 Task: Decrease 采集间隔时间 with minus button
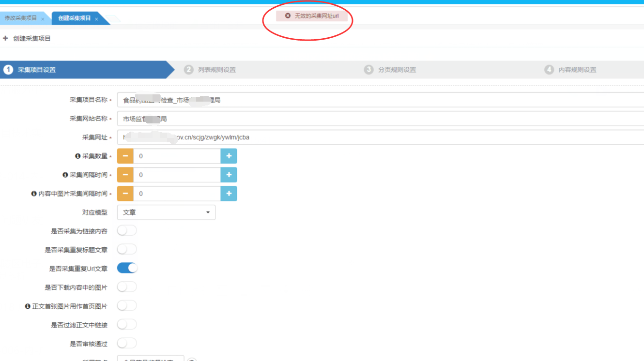(x=125, y=175)
